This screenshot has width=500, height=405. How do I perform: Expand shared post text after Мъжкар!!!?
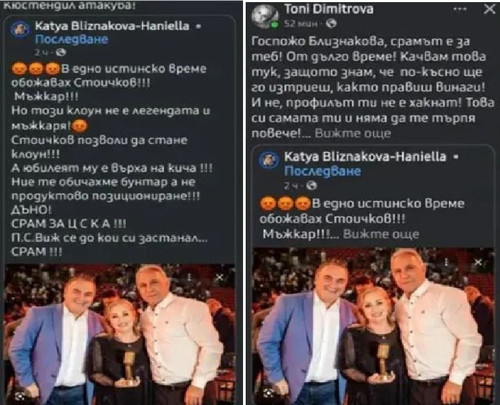tap(381, 234)
